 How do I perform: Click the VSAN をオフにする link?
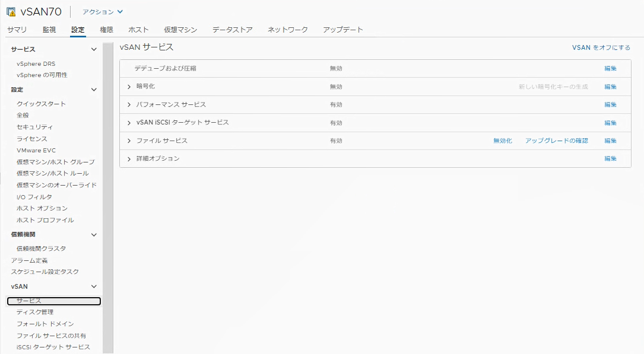click(x=601, y=47)
